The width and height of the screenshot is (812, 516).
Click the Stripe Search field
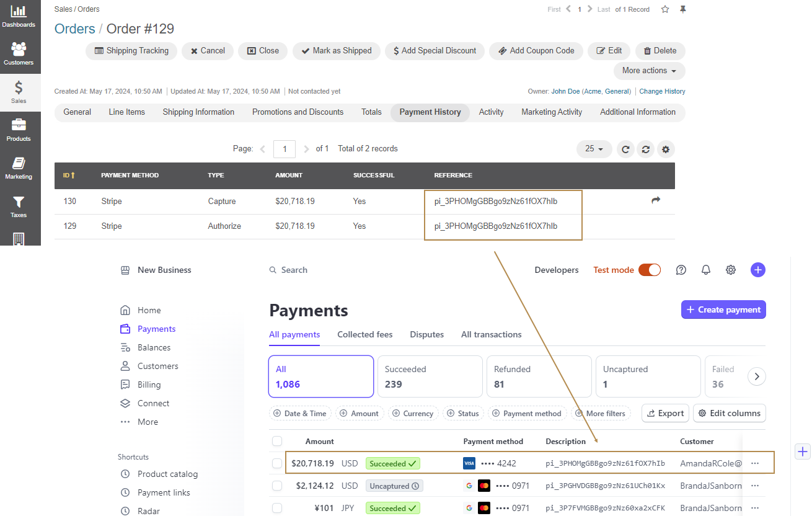pyautogui.click(x=294, y=270)
